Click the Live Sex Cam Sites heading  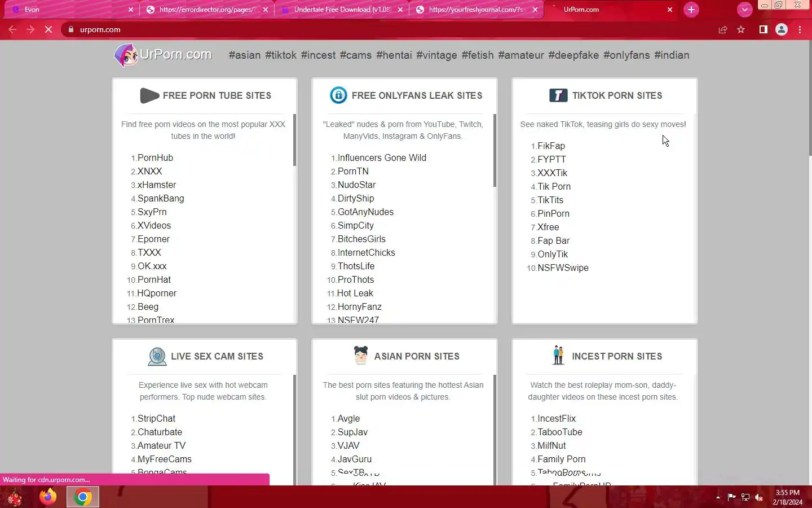217,356
